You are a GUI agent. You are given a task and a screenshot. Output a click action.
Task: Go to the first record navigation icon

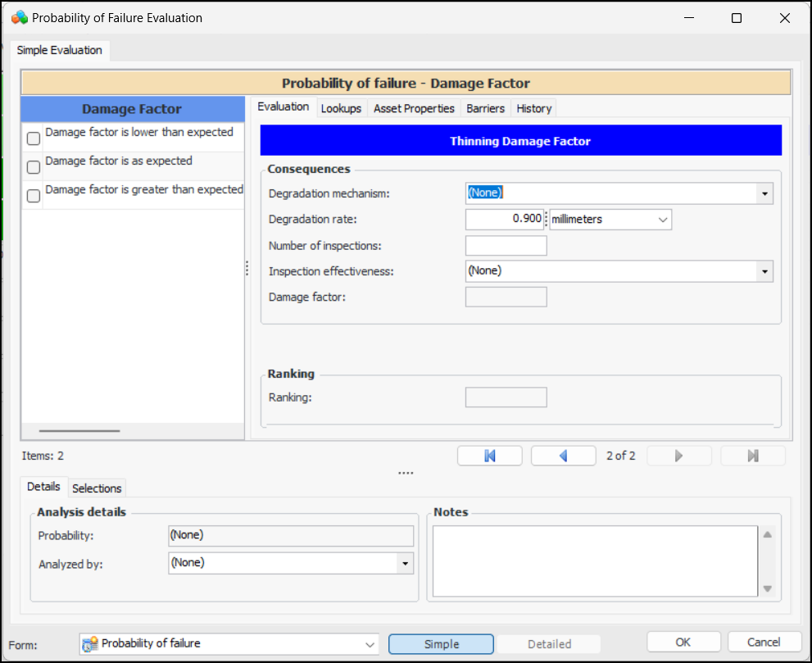coord(490,456)
